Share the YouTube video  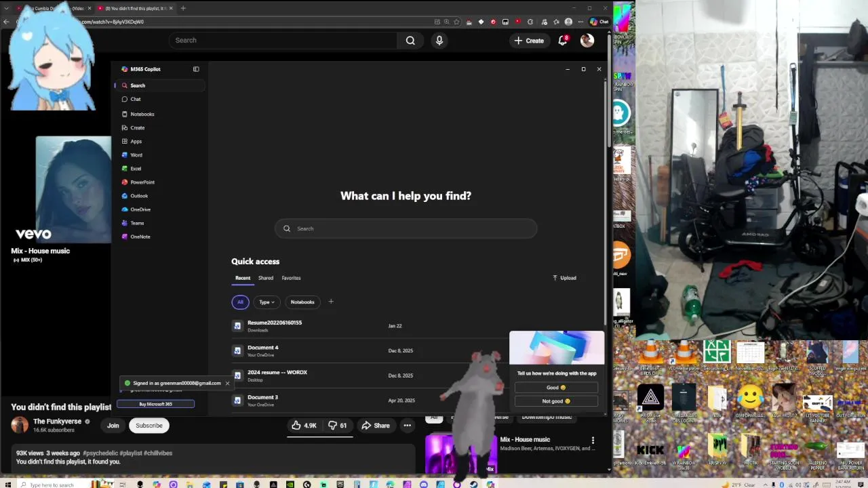(x=376, y=426)
